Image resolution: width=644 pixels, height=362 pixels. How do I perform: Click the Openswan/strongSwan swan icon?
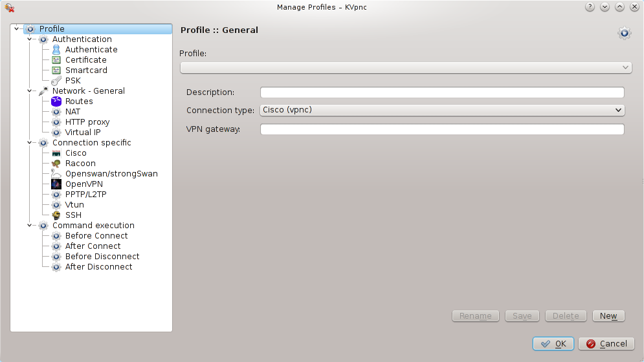click(x=56, y=174)
